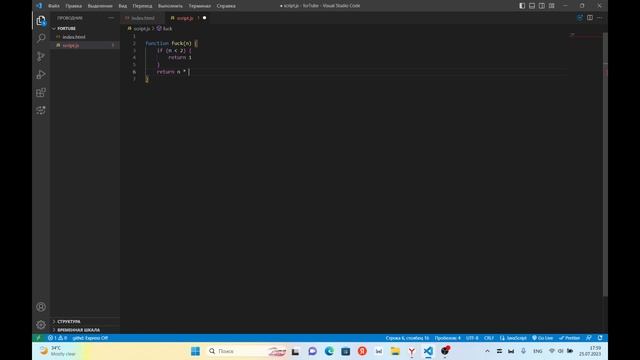Open the Файл menu
The height and width of the screenshot is (360, 640).
[54, 6]
